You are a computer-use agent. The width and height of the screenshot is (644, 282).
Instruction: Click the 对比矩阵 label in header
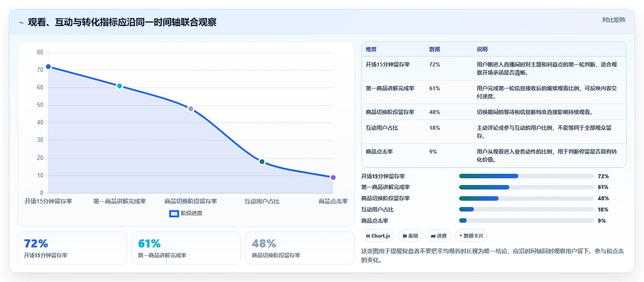613,20
